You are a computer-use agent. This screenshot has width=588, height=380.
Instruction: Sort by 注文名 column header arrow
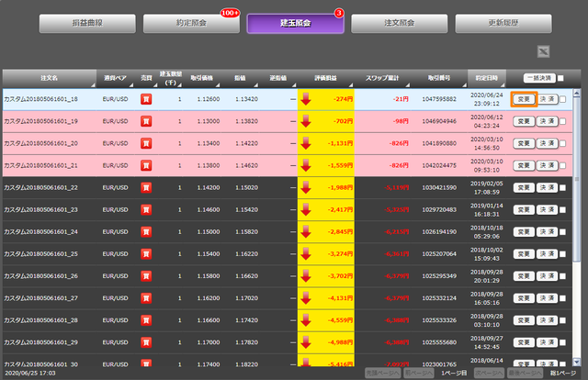point(93,85)
